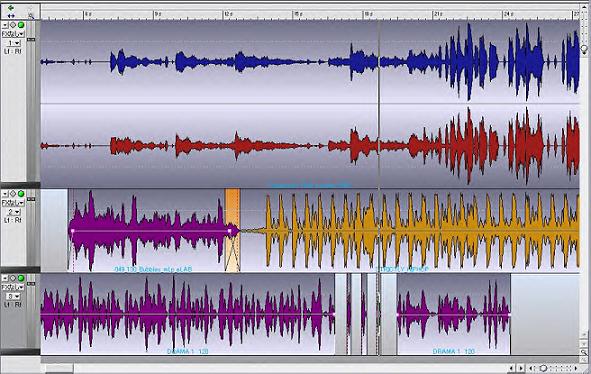Click the horizontal zoom slider knob
Screen dimensions: 591x374
[544, 368]
